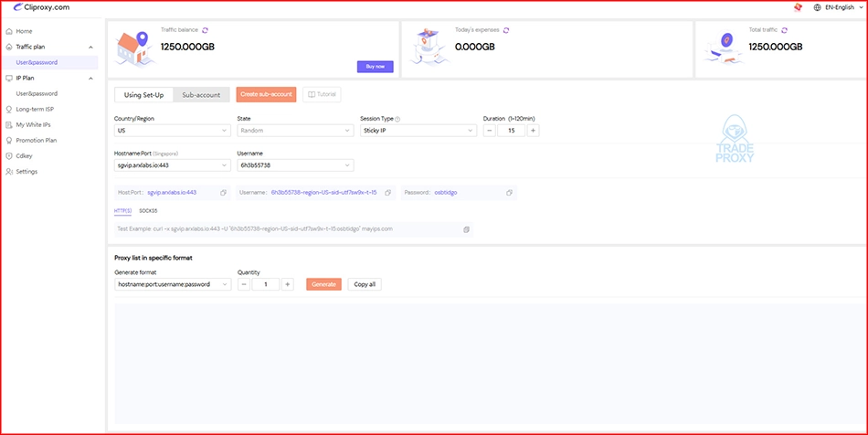Open Long-term ISP page
Screen dimensions: 868x435
point(35,109)
